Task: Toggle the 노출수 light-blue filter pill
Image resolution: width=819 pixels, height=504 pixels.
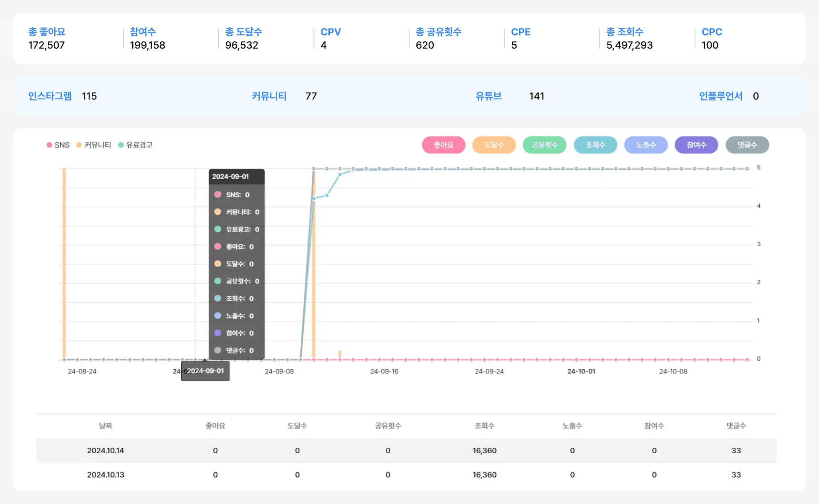Action: click(x=645, y=145)
